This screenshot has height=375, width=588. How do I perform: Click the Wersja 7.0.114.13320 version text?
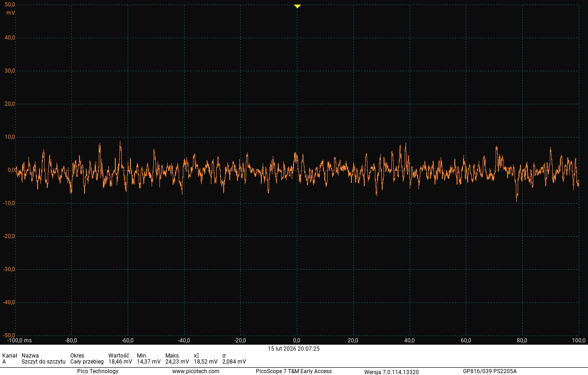pos(391,372)
